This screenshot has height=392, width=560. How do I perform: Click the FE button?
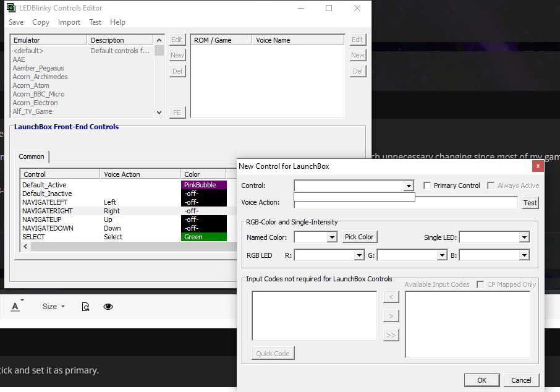[177, 113]
